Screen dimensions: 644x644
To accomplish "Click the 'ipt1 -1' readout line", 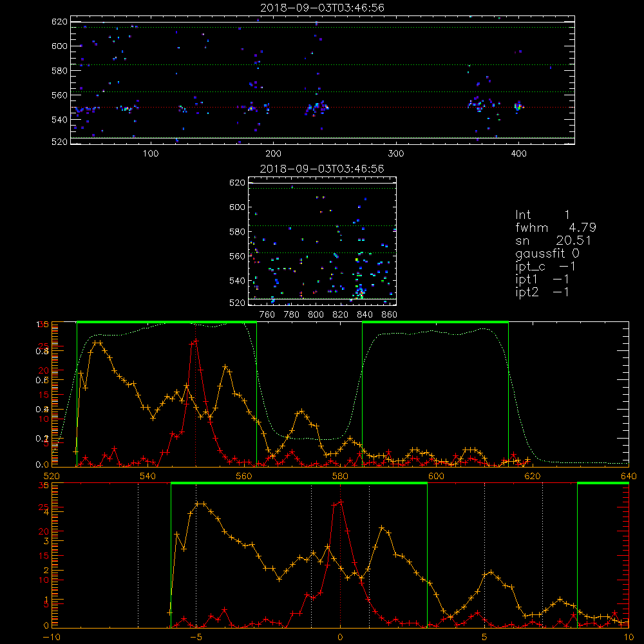I will [x=542, y=279].
